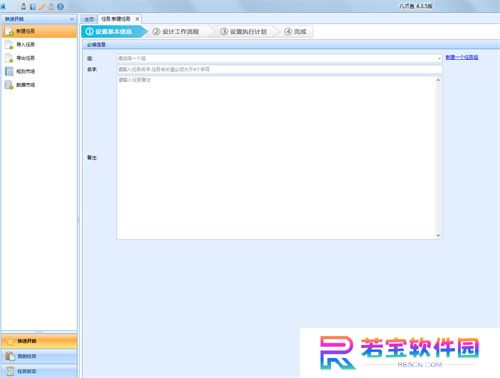Image resolution: width=500 pixels, height=378 pixels.
Task: Focus the 名字 task name input field
Action: [x=279, y=69]
